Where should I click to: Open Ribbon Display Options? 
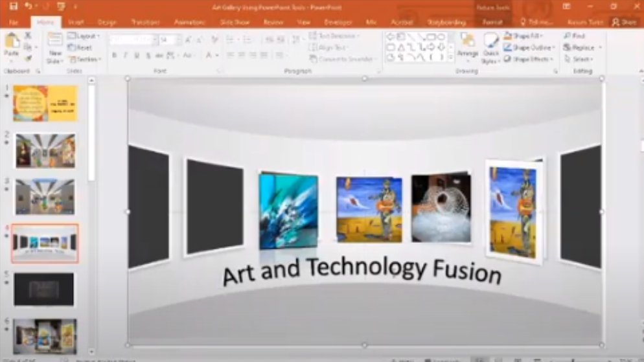click(x=567, y=6)
